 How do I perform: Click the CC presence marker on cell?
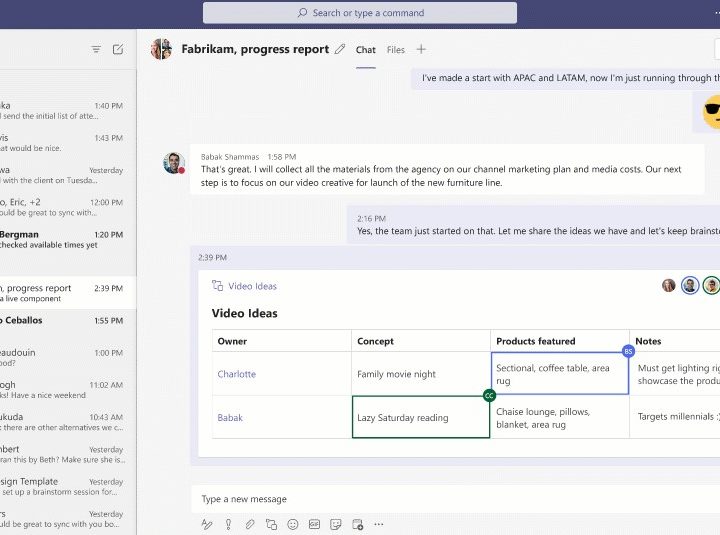coord(489,395)
